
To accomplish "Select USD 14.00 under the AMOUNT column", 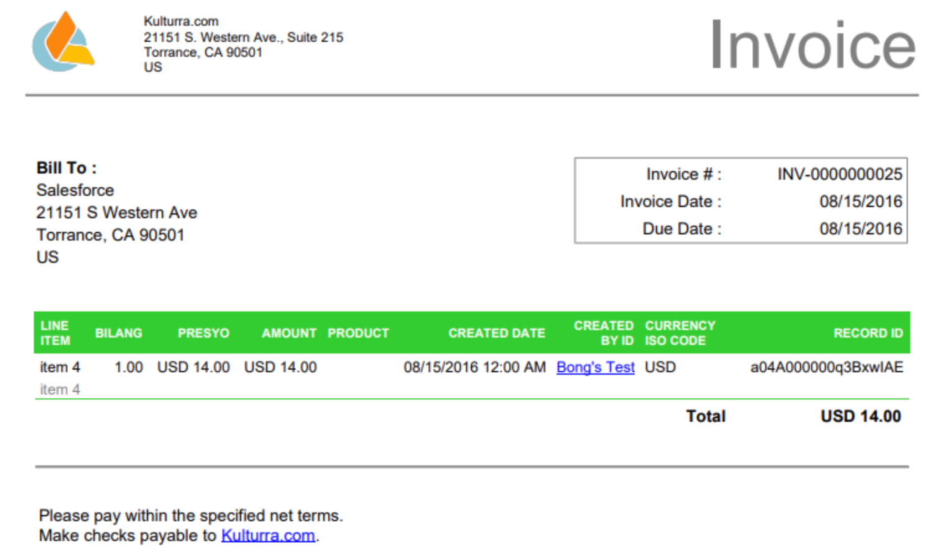I will [x=281, y=368].
